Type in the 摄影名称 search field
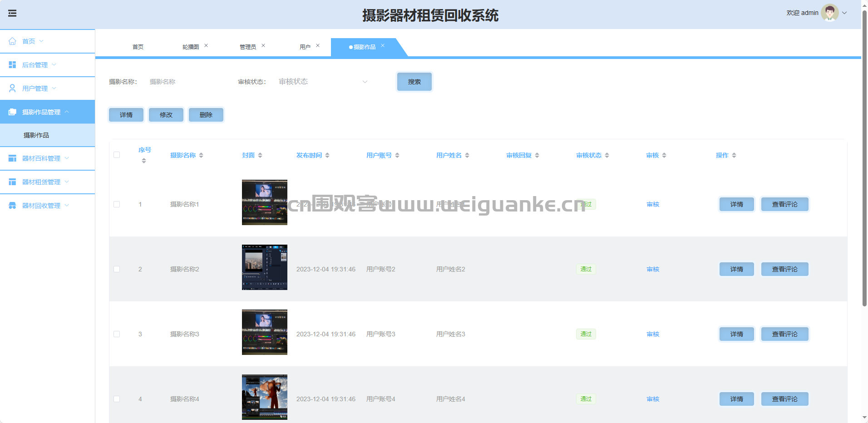Viewport: 868px width, 423px height. [x=186, y=82]
